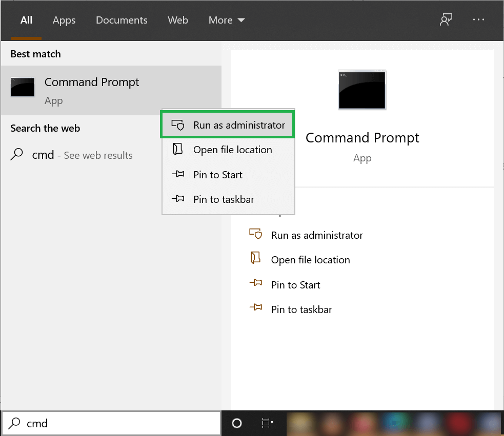
Task: Click orange Pin to taskbar icon in preview pane
Action: (256, 307)
